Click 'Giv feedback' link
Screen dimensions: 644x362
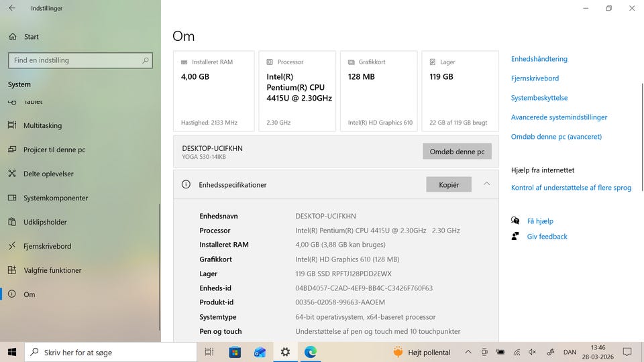pos(547,237)
